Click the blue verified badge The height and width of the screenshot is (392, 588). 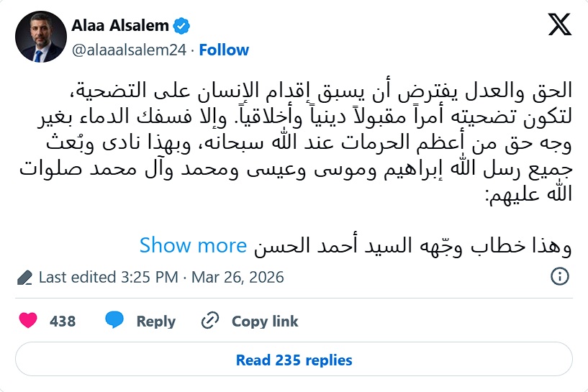pos(182,27)
